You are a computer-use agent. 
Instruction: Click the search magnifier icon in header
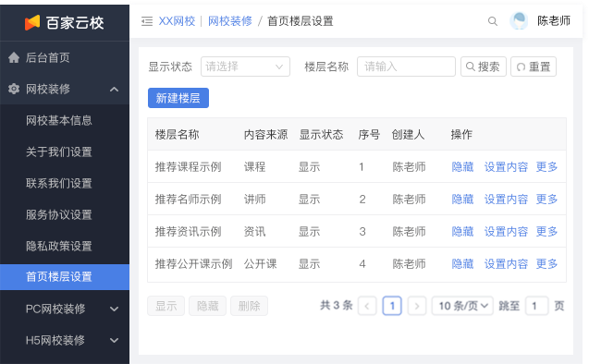click(493, 21)
